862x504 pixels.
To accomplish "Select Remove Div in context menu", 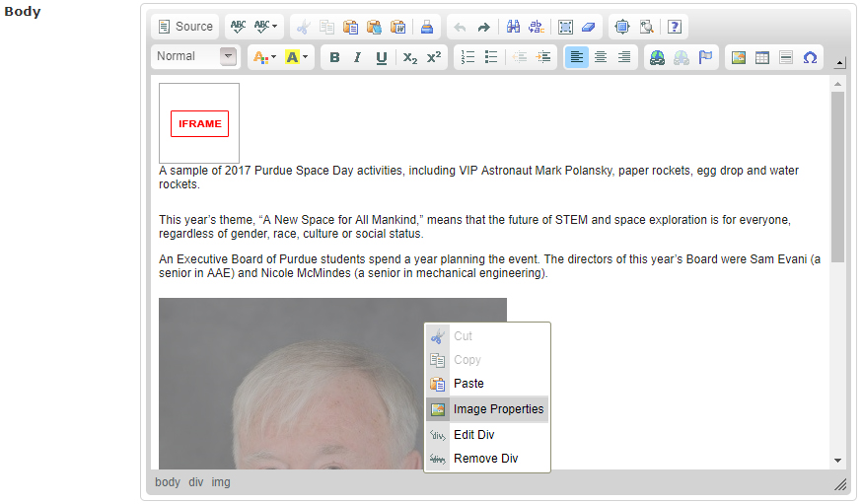I will click(487, 459).
